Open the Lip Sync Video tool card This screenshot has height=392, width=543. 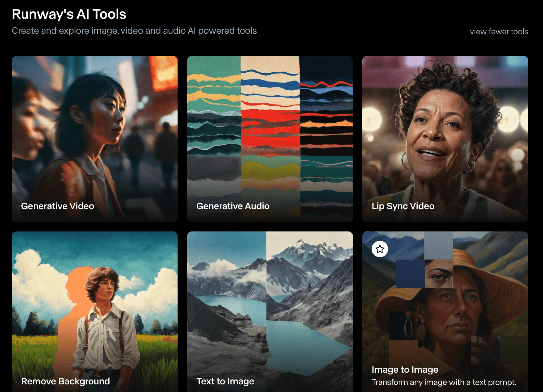click(445, 139)
